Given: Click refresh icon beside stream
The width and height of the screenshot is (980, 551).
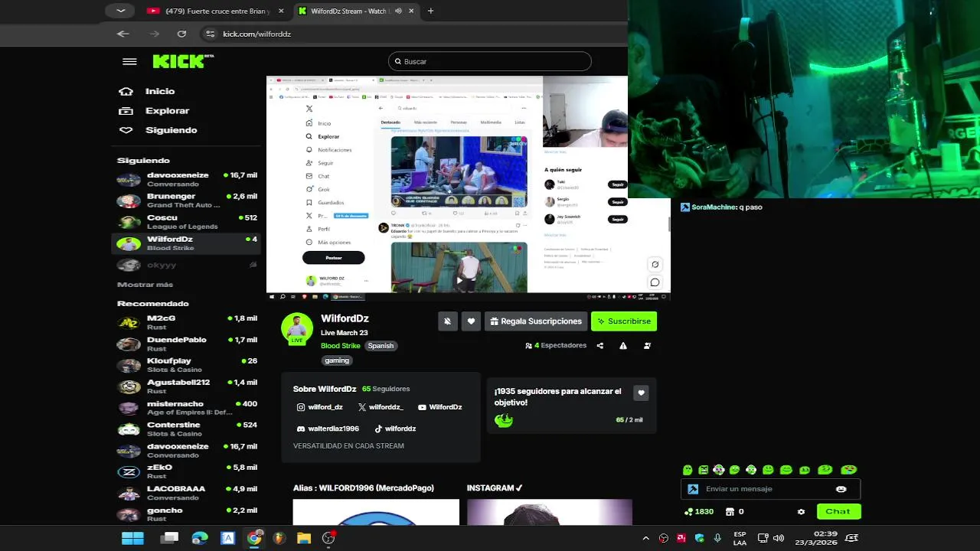Looking at the screenshot, I should click(x=655, y=265).
